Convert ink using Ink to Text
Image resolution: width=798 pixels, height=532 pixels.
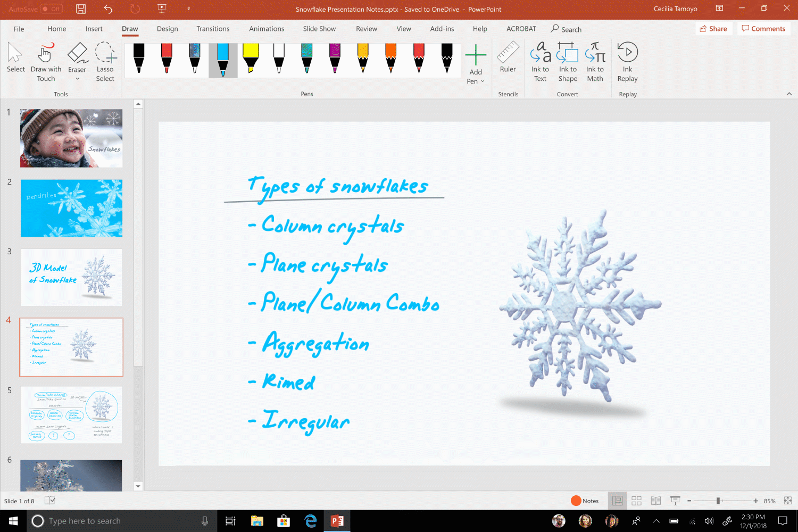pos(540,62)
